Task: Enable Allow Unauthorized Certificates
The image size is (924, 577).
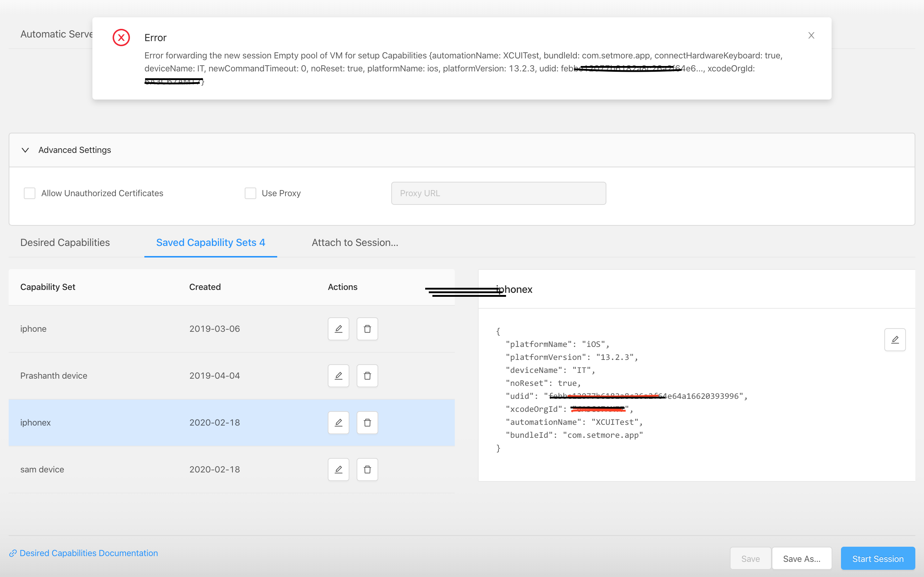Action: (29, 193)
